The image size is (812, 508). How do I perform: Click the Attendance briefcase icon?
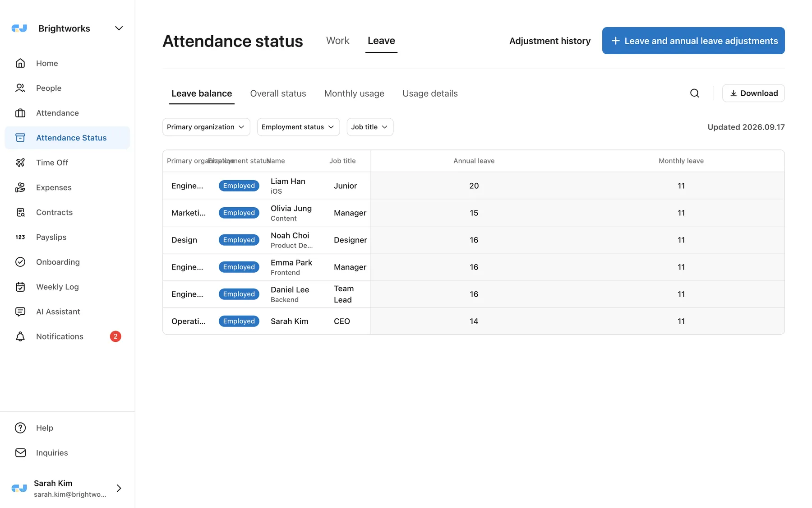pos(20,113)
